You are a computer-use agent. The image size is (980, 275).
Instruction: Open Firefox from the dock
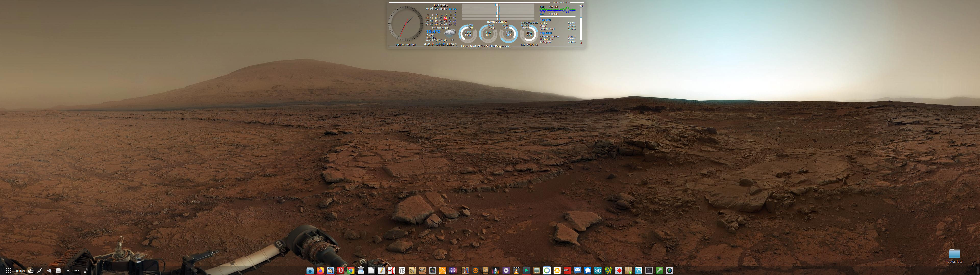[x=320, y=270]
